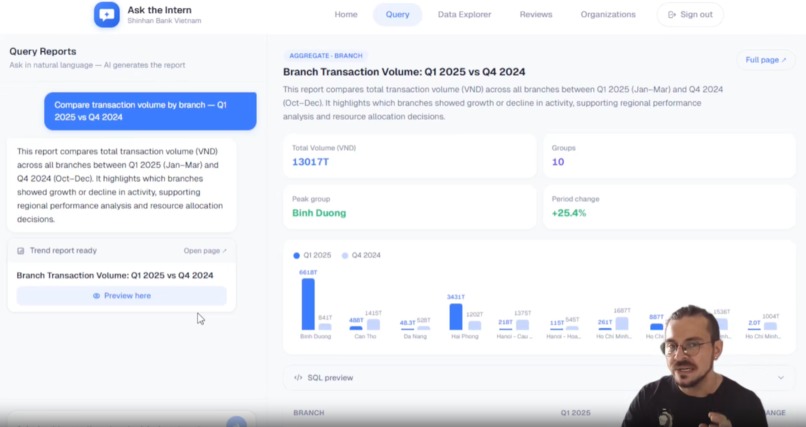The width and height of the screenshot is (806, 427).
Task: Click the Binh Duong Q1 2025 bar
Action: point(308,304)
